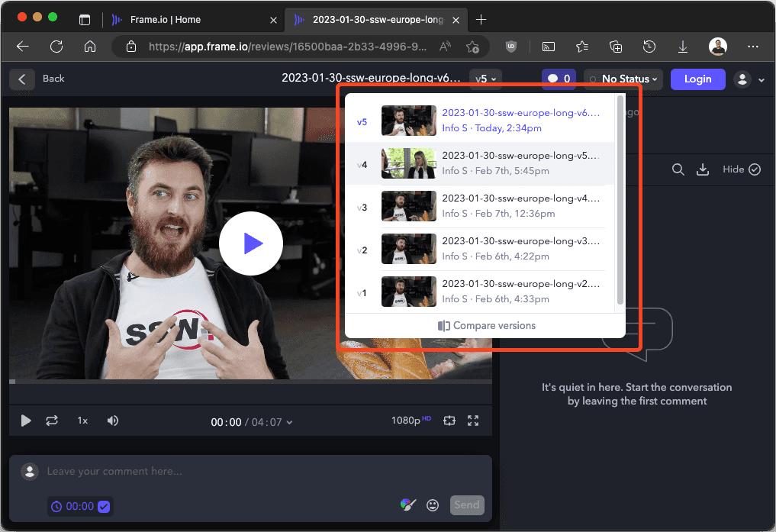This screenshot has width=776, height=532.
Task: Toggle the fit-to-frame view icon
Action: click(449, 421)
